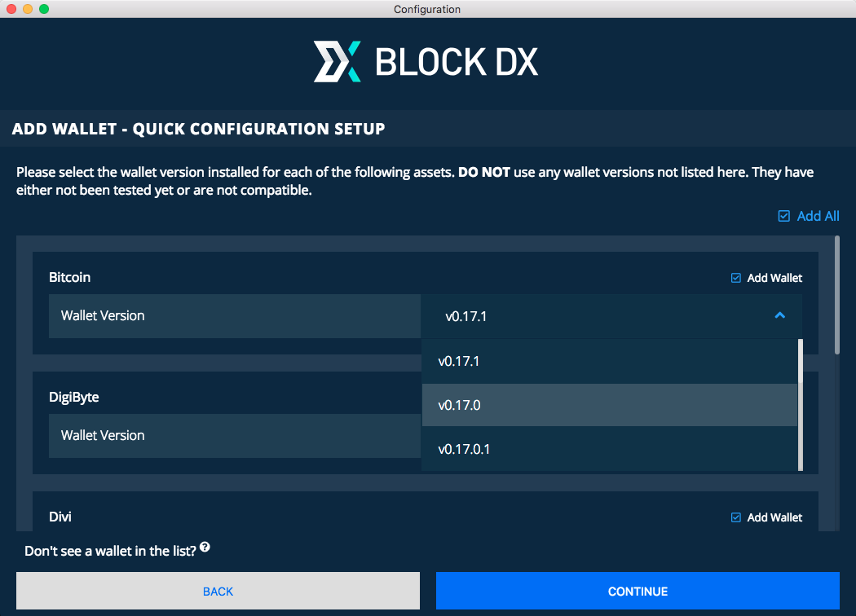Click the blue chevron arrow for Bitcoin version
Screen dimensions: 856x616
[779, 315]
